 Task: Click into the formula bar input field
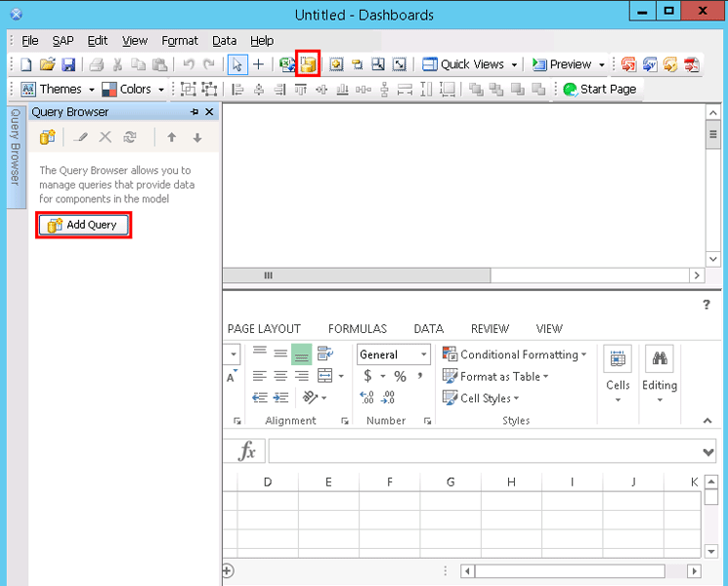[x=484, y=451]
